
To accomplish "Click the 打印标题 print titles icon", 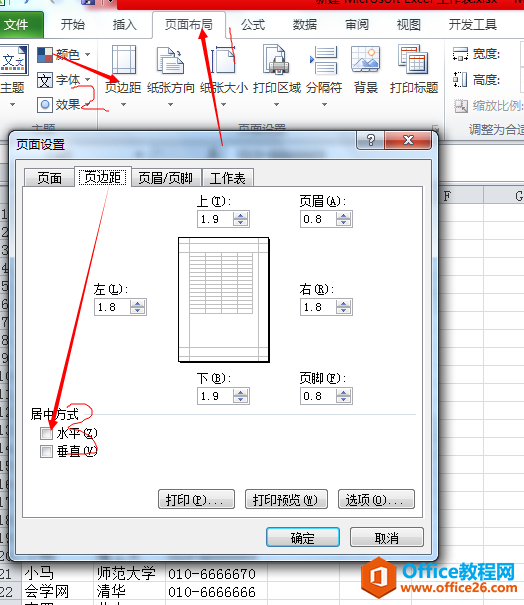I will pos(413,60).
